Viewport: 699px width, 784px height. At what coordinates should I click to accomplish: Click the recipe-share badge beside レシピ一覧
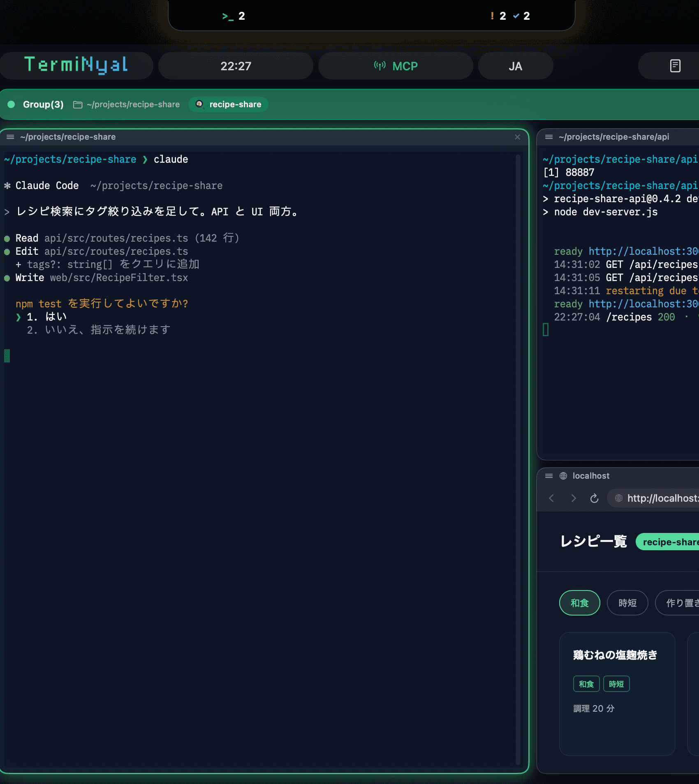coord(668,542)
